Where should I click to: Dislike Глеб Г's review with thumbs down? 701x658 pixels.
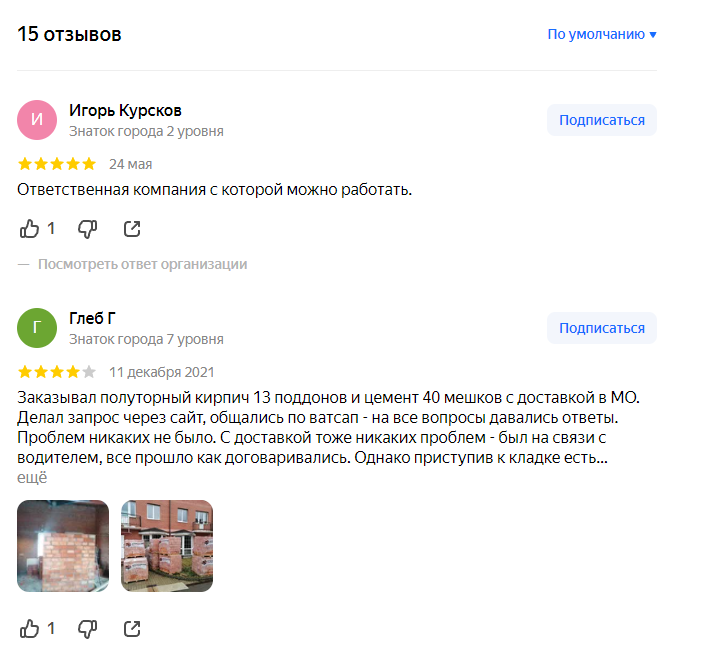point(88,628)
